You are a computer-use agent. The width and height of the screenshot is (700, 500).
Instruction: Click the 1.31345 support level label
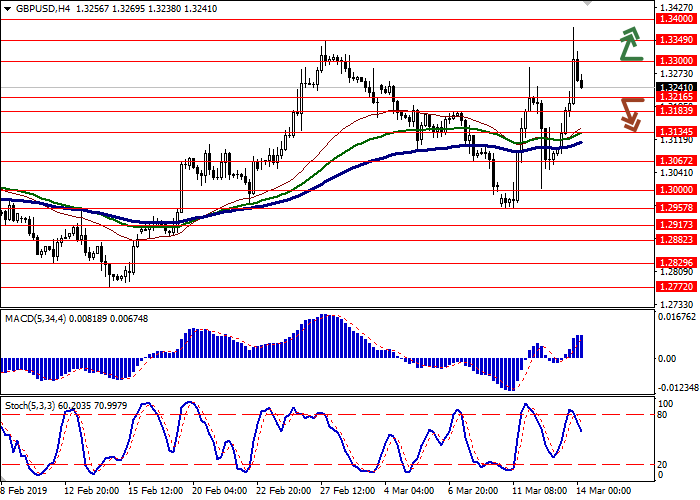676,131
